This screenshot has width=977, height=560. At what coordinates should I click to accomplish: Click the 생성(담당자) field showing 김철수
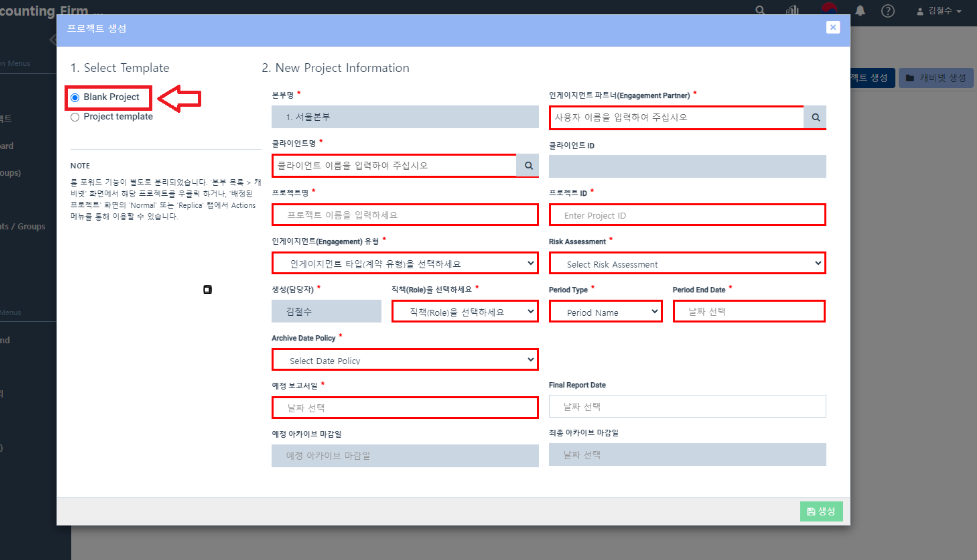[326, 311]
